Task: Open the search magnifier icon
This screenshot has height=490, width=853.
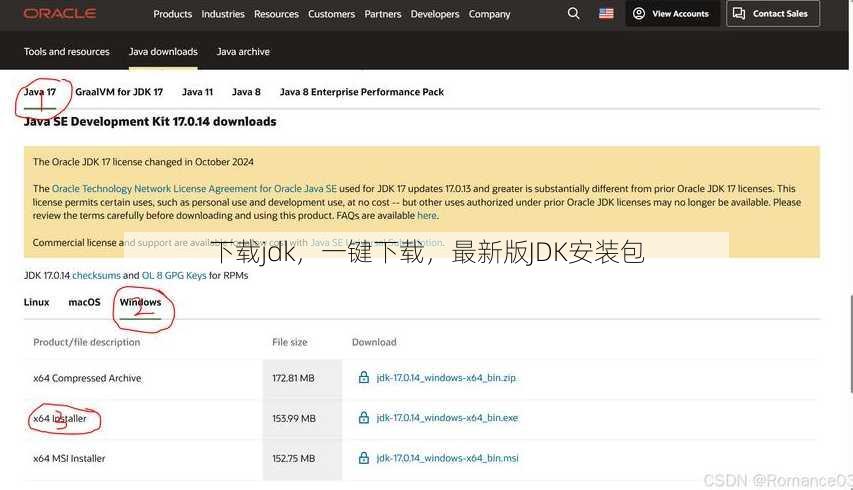Action: (573, 13)
